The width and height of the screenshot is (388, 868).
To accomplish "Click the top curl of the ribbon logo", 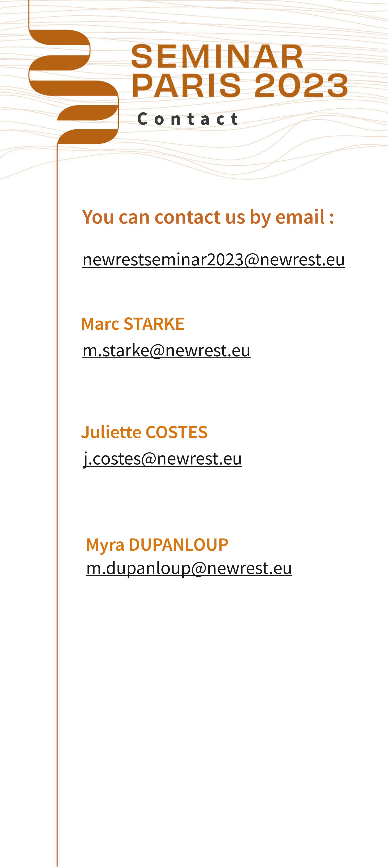I will [61, 37].
